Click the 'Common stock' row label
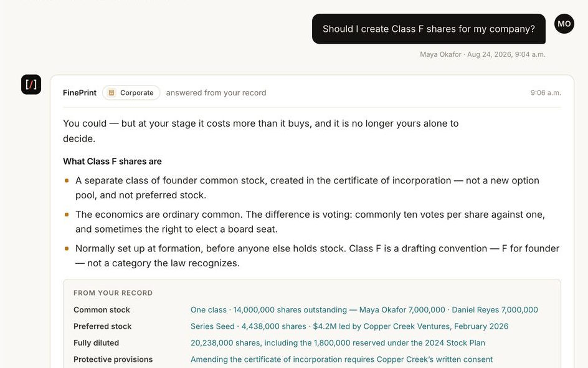Viewport: 588px width, 368px height. tap(102, 310)
